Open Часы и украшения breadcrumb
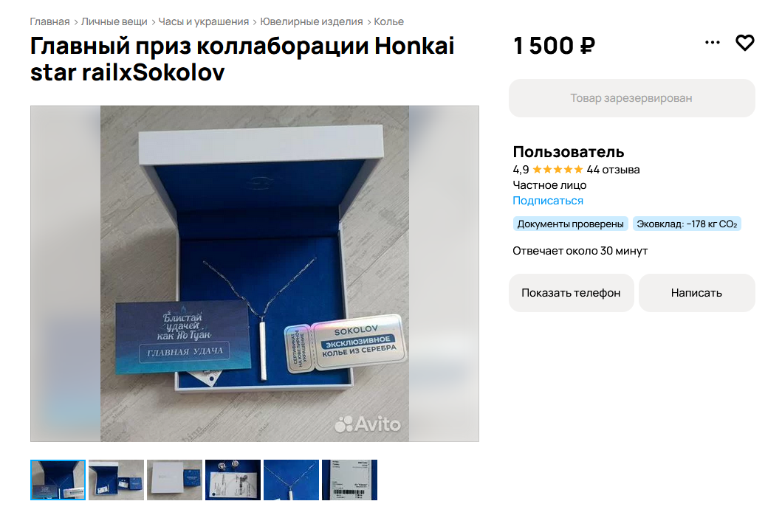This screenshot has width=782, height=532. pos(204,21)
